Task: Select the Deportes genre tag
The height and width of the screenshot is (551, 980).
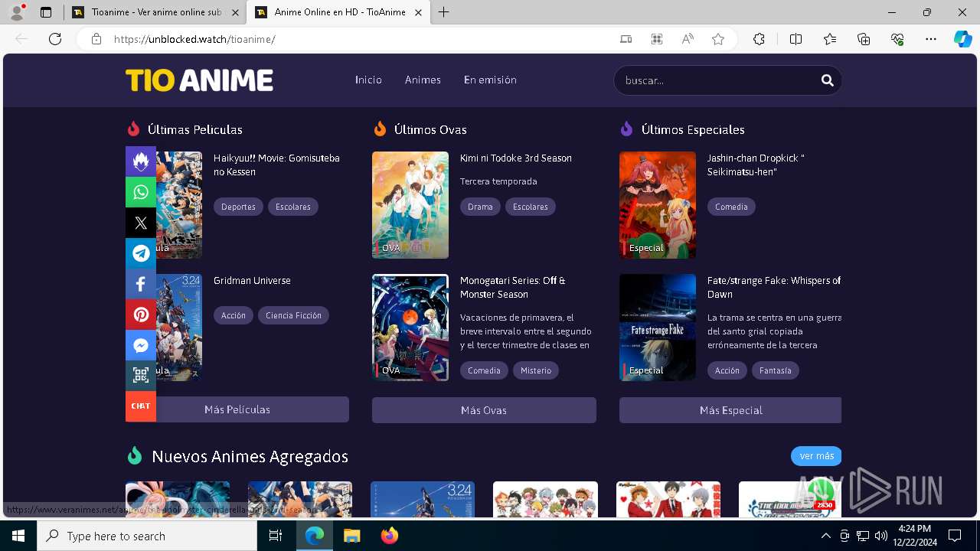Action: (238, 207)
